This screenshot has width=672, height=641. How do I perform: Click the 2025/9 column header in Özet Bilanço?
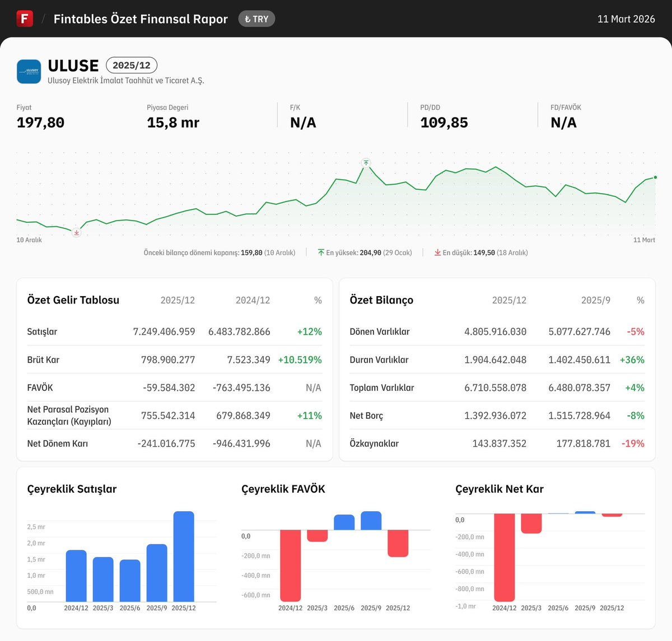point(596,300)
